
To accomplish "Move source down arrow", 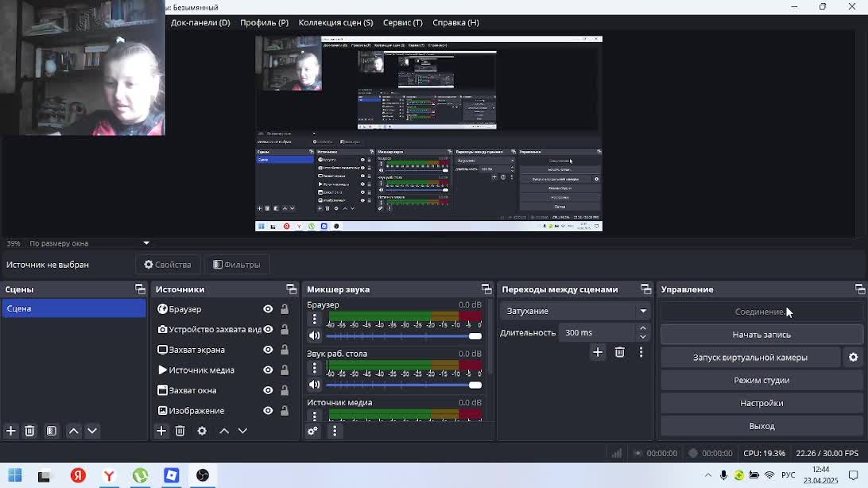I will [x=242, y=431].
